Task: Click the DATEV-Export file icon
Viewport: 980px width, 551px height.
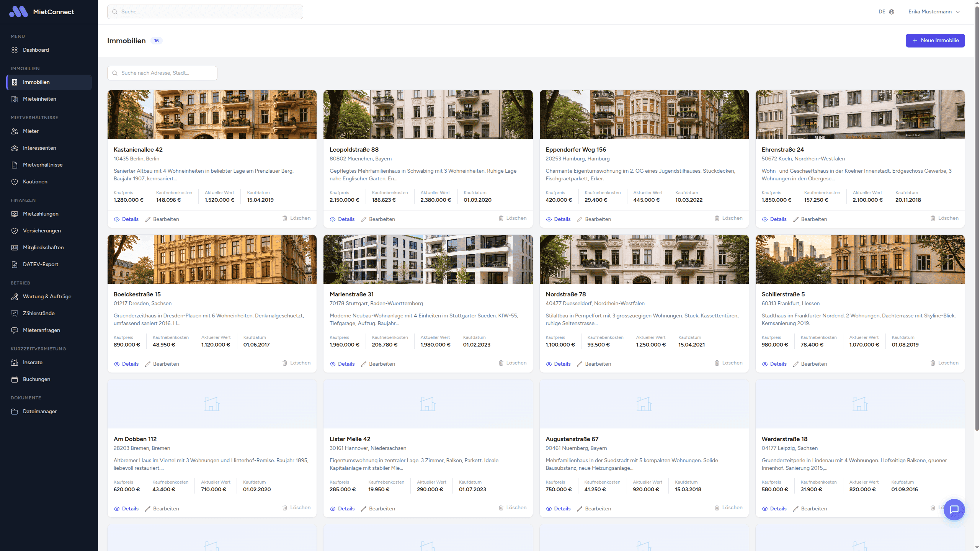Action: pos(15,265)
